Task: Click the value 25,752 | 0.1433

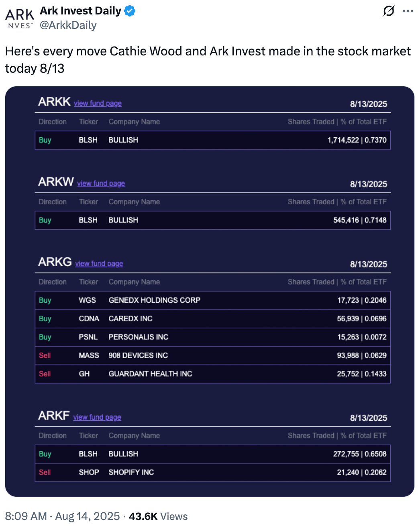Action: pos(362,374)
